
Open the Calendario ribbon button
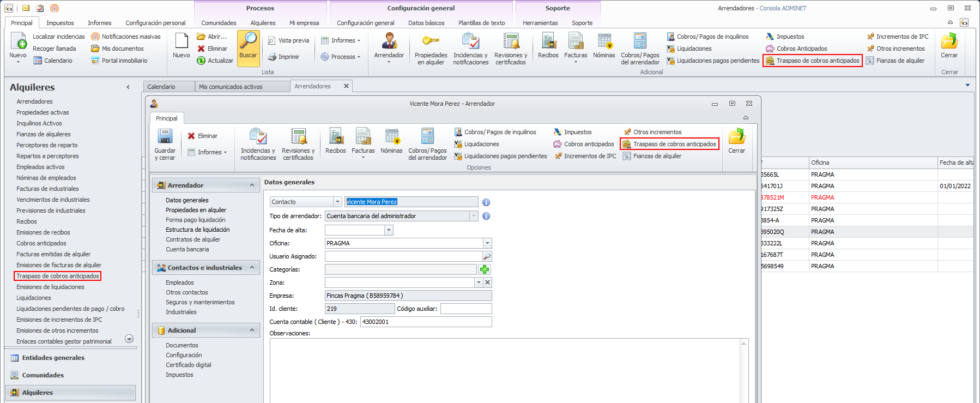[x=53, y=61]
